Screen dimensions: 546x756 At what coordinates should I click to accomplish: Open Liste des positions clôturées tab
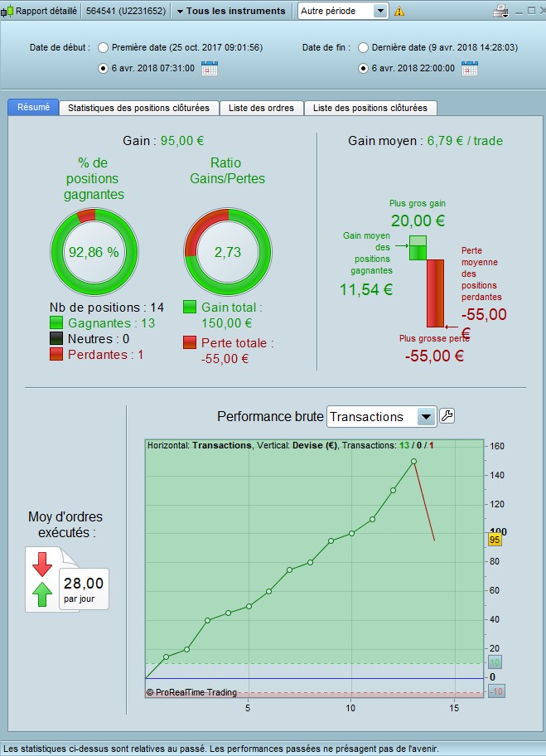(x=370, y=108)
